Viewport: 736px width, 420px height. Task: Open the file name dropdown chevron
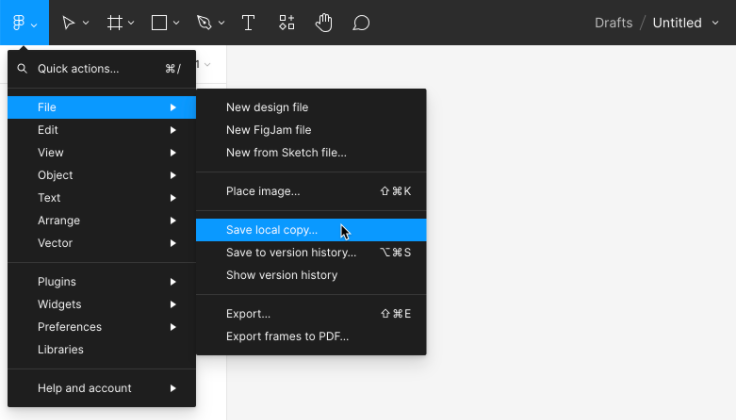(x=715, y=23)
